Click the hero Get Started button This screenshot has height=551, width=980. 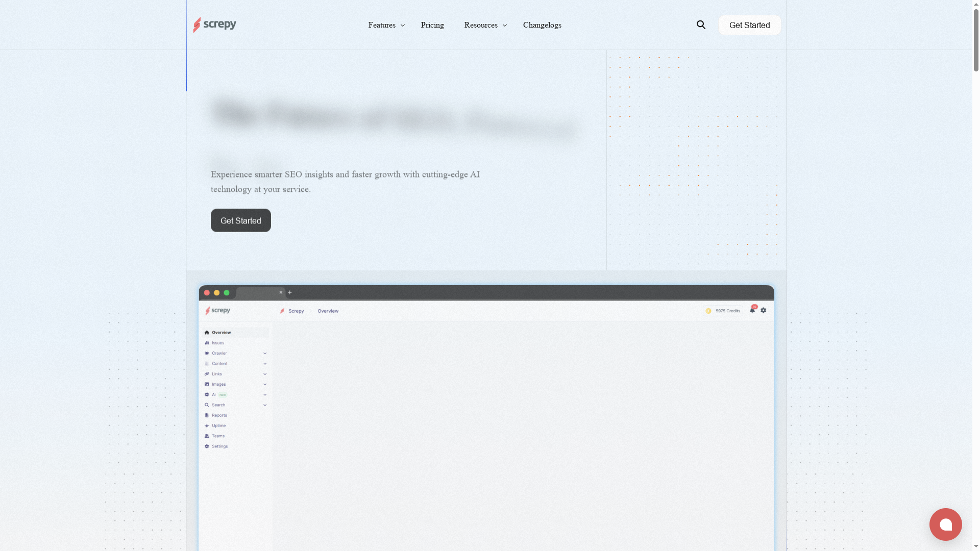click(240, 220)
